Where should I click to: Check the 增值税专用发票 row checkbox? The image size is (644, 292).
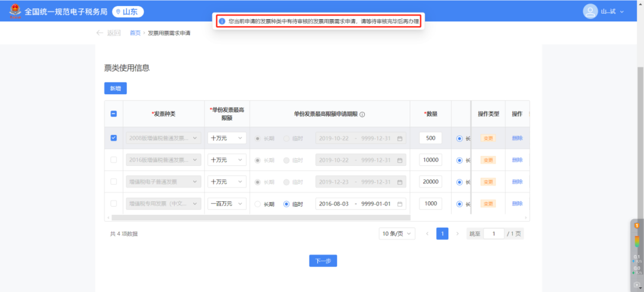tap(114, 203)
